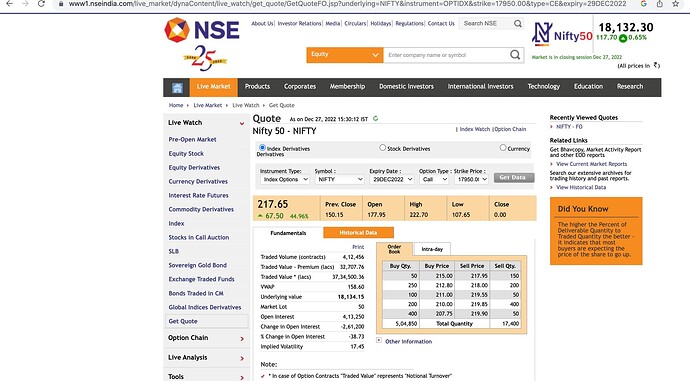Viewport: 690px width, 381px height.
Task: Click the Sovereign Gold Bond sidebar link
Action: click(198, 265)
